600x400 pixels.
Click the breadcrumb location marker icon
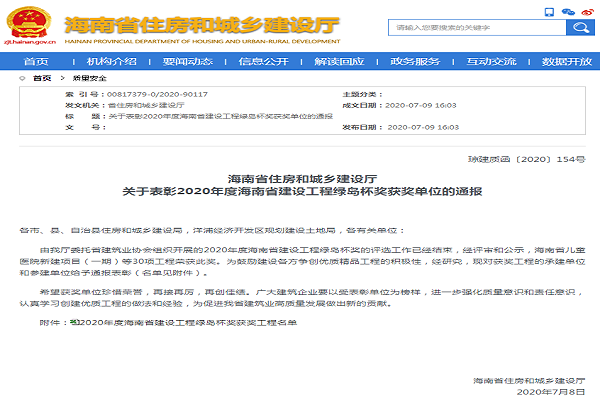coord(22,77)
